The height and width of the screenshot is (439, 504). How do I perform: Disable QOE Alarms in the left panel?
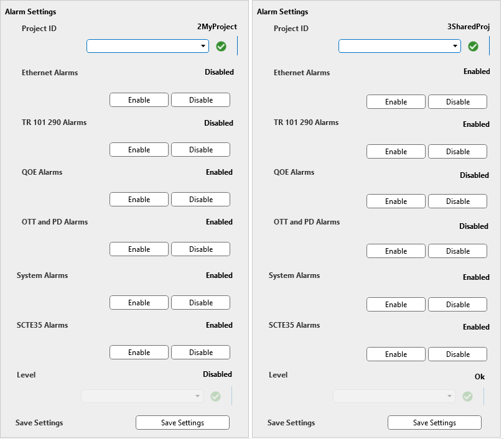tap(200, 200)
